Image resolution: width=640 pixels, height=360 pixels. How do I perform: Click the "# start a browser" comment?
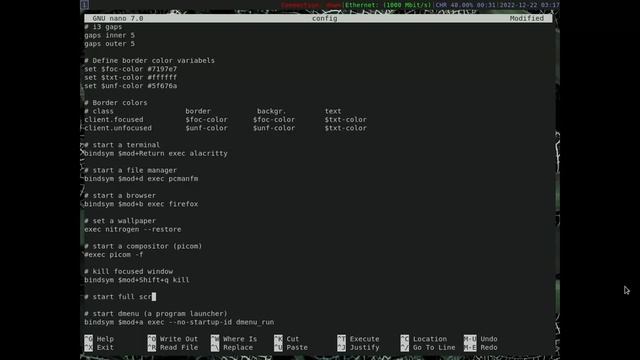120,196
